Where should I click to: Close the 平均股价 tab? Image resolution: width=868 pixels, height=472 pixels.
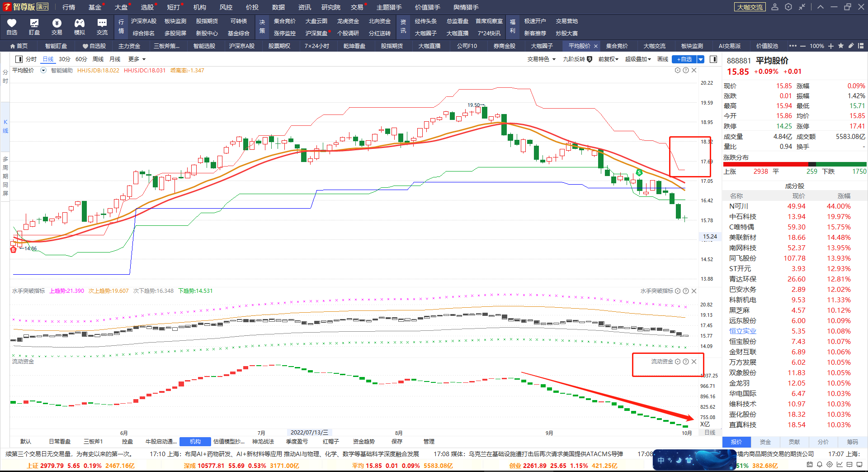pos(596,46)
